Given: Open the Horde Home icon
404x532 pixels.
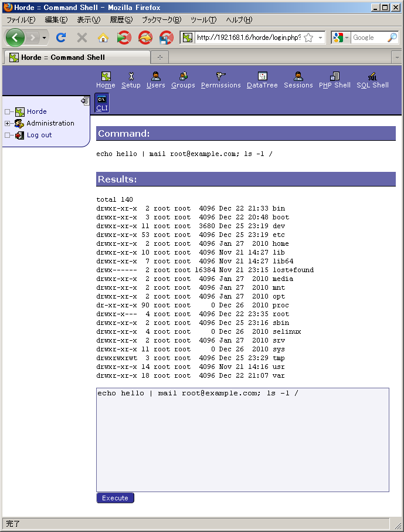Looking at the screenshot, I should tap(106, 77).
